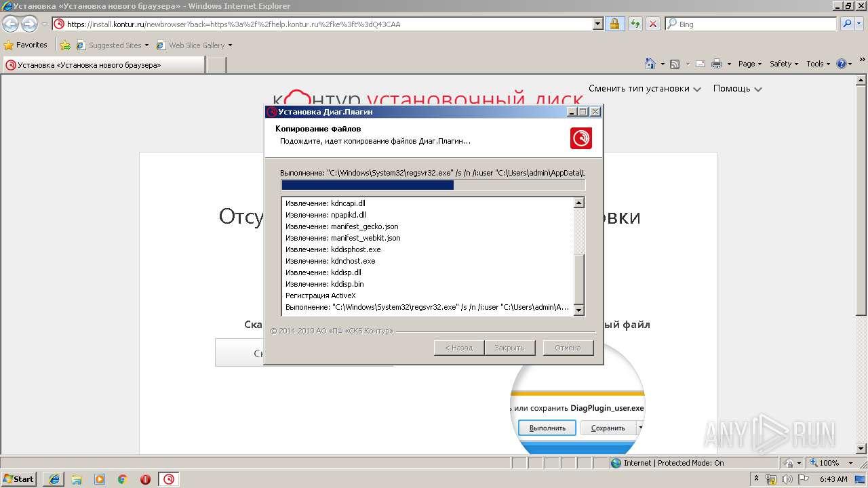
Task: Open Windows Explorer folder taskbar icon
Action: [x=77, y=479]
